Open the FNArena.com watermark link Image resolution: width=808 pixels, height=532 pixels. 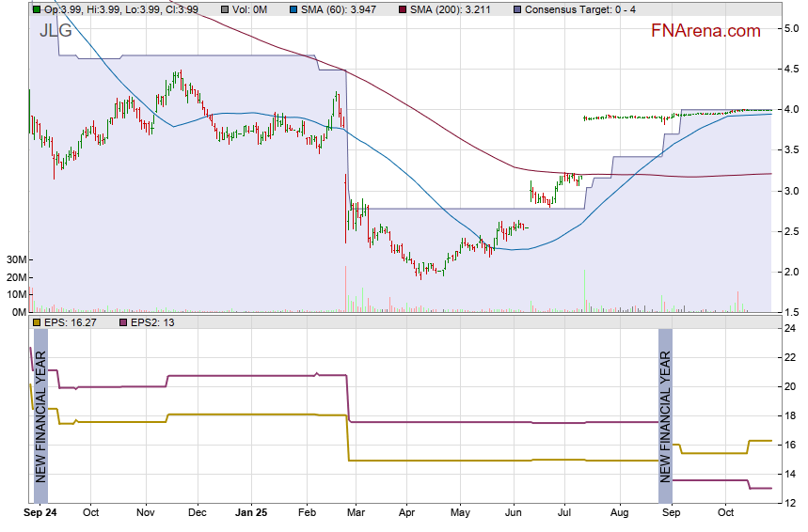pos(705,31)
